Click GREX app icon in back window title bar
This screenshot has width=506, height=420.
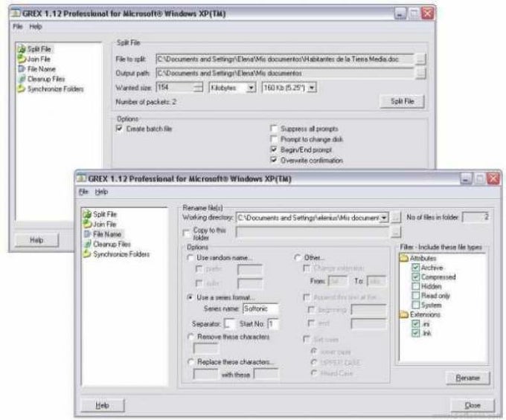coord(16,13)
